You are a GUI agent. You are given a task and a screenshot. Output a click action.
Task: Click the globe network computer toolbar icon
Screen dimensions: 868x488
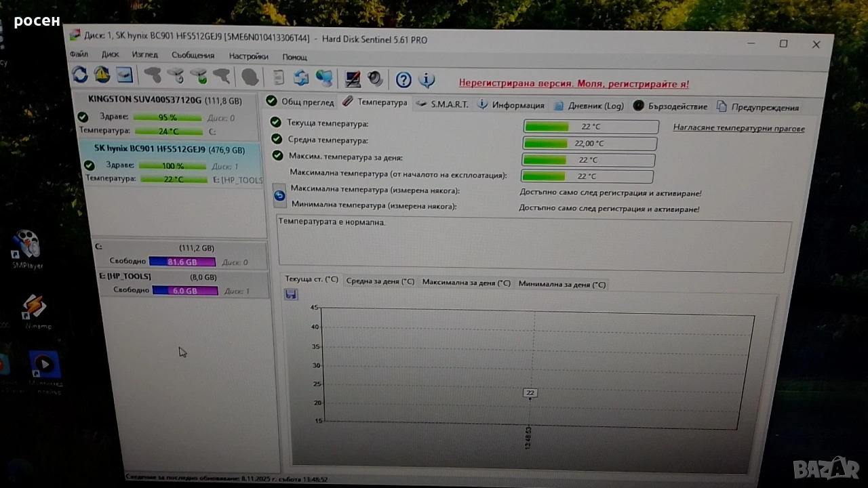click(x=324, y=78)
